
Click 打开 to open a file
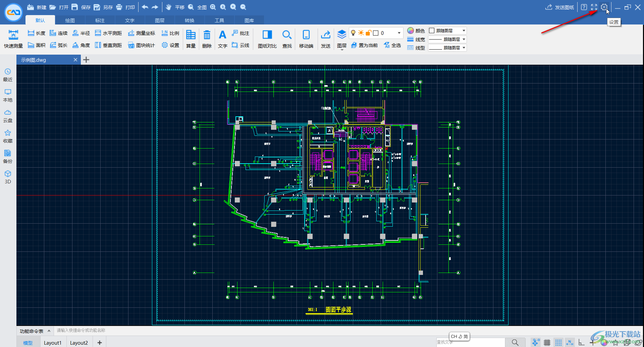(x=59, y=7)
